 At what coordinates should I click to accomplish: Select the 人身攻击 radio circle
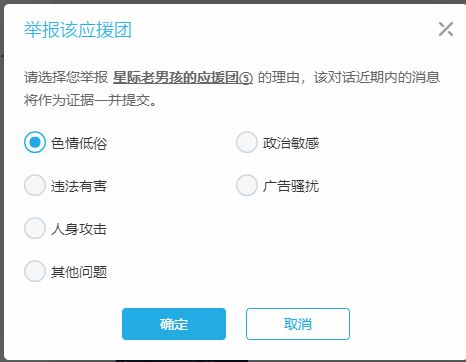35,228
